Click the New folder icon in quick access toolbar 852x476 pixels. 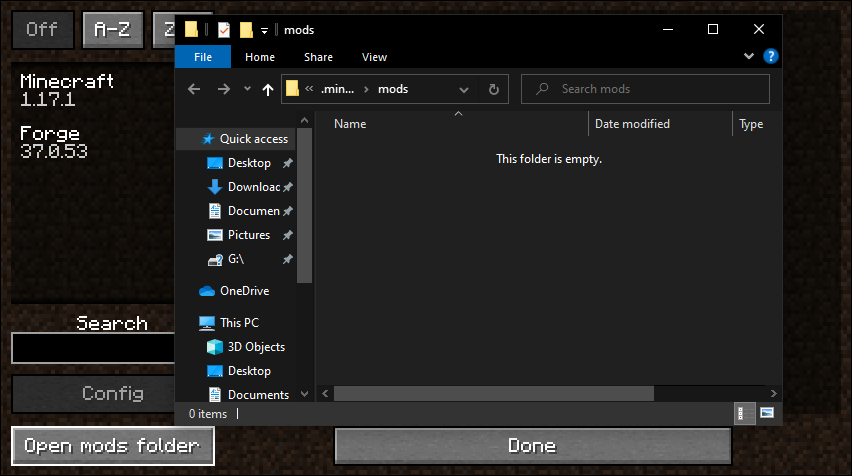pos(246,30)
